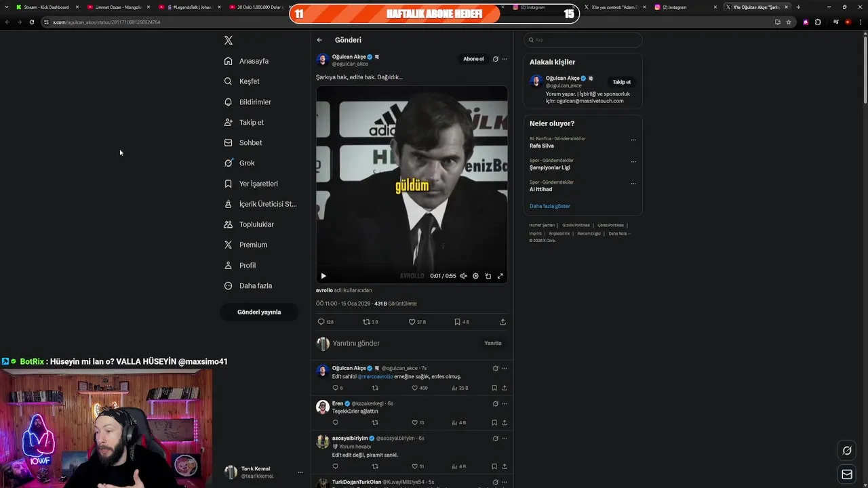Viewport: 868px width, 488px height.
Task: Like Eren's comment with 13 likes
Action: pos(418,423)
